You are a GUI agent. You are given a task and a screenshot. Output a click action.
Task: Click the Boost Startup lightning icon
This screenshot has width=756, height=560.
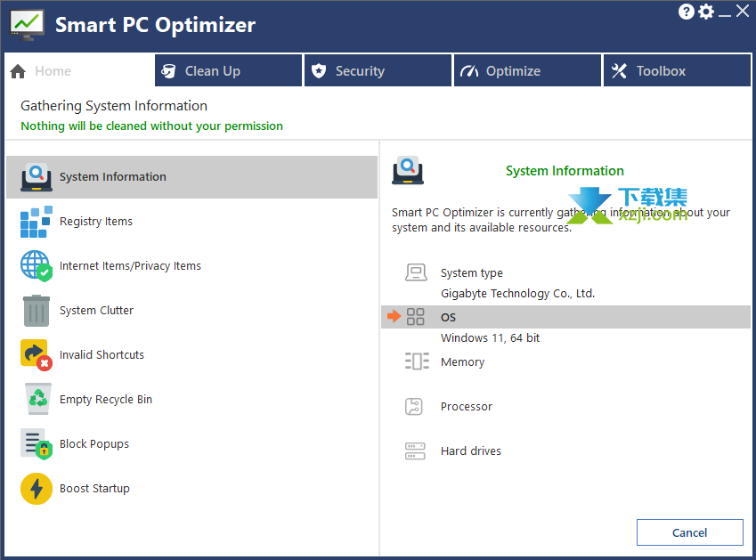pos(37,489)
